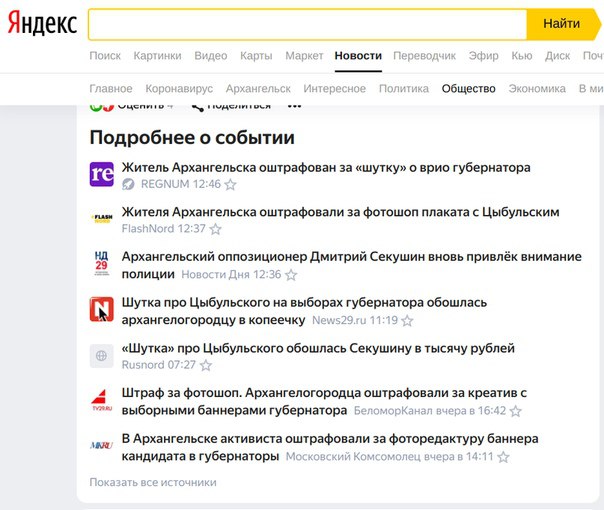Select the Архангельск news category

(x=258, y=89)
